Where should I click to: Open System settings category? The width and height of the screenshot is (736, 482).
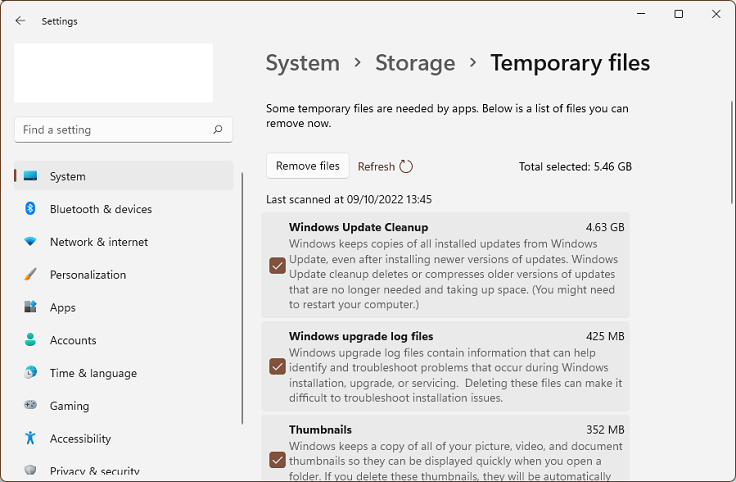(x=123, y=176)
